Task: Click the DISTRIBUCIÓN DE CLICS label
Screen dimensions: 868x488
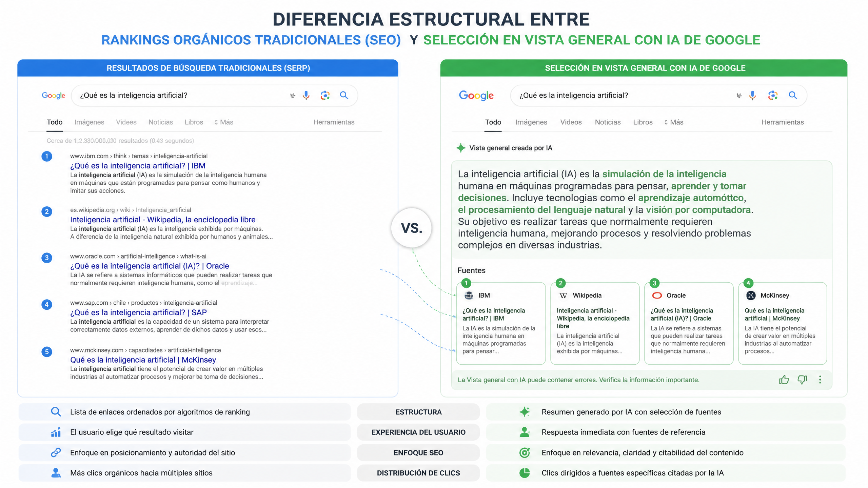Action: tap(418, 473)
